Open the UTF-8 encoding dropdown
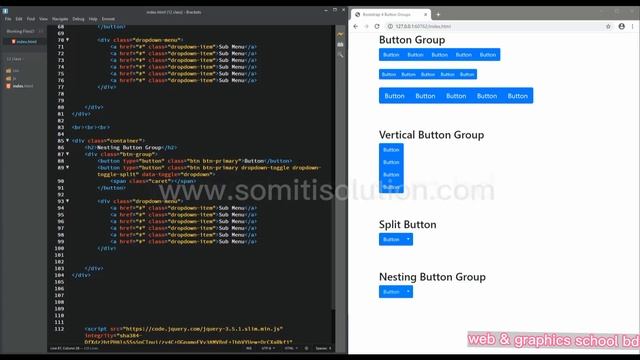640x360 pixels. [x=268, y=348]
